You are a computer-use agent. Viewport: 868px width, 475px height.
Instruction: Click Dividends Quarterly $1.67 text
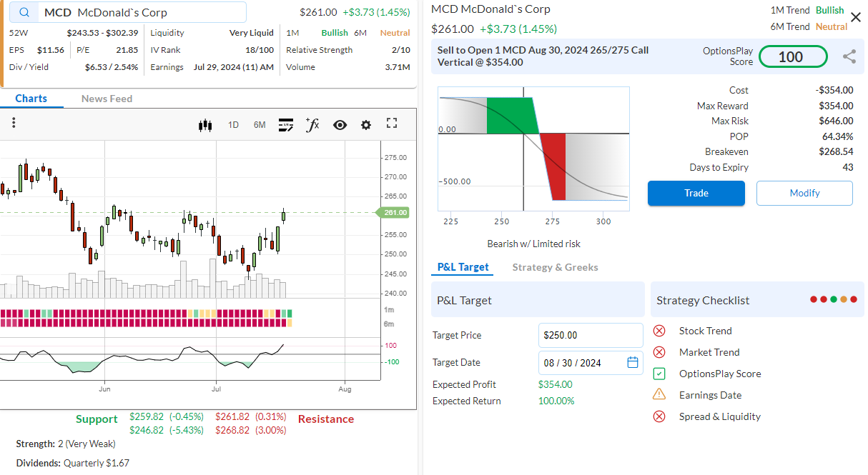tap(73, 463)
